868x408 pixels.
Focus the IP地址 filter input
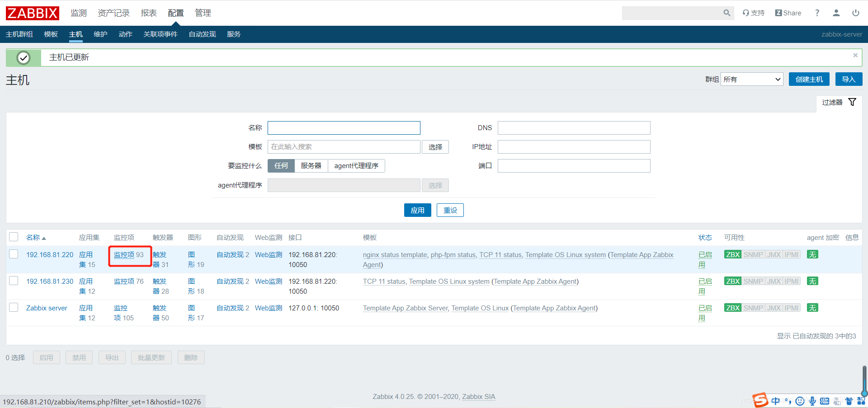click(574, 147)
